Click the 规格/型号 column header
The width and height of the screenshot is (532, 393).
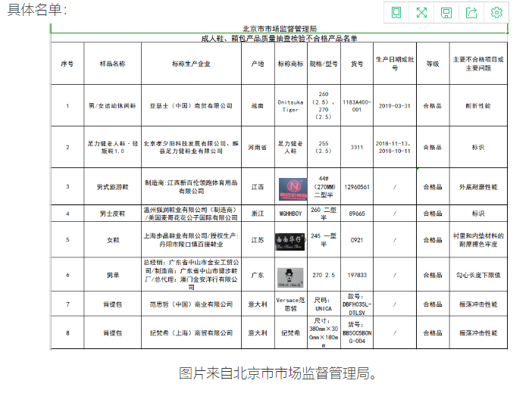click(323, 64)
